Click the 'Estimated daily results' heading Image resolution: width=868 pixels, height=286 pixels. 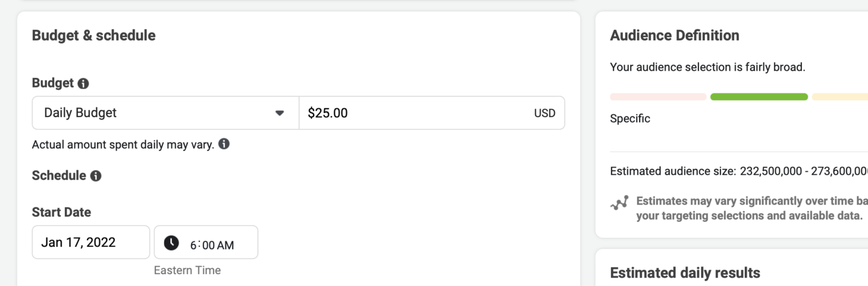(685, 273)
